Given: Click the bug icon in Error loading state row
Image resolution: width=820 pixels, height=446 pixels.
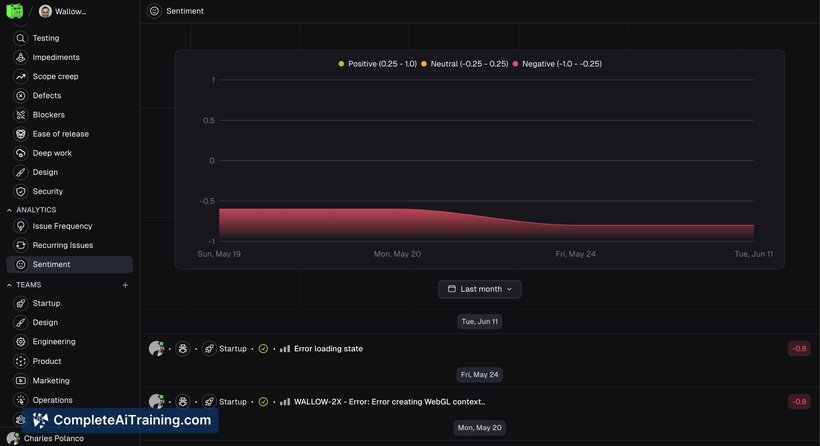Looking at the screenshot, I should 183,349.
